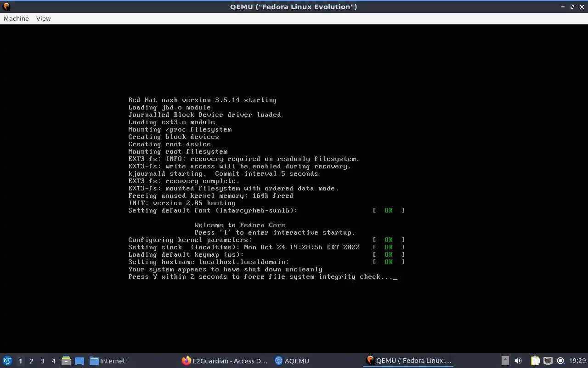Open the volume control tray icon
This screenshot has height=368, width=588.
pyautogui.click(x=518, y=361)
